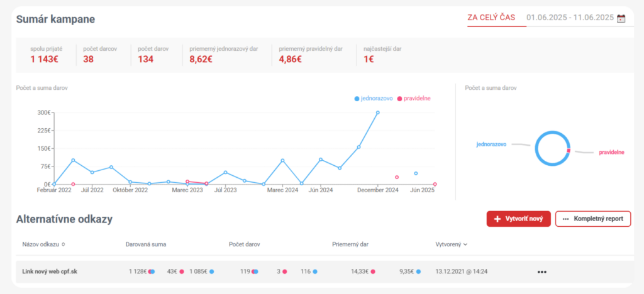Select the 01.06.2025 - 11.06.2025 date range

click(570, 18)
